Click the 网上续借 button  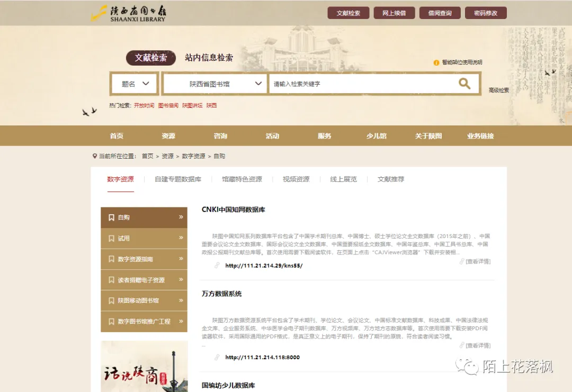(x=394, y=13)
